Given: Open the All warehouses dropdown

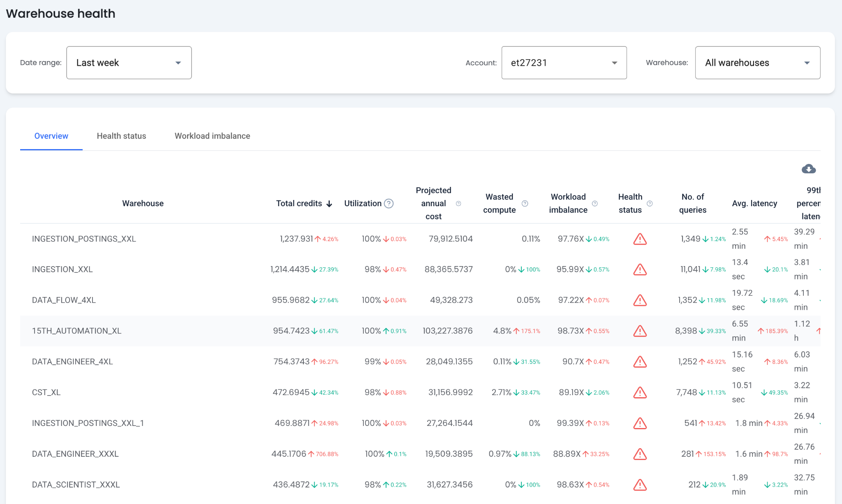Looking at the screenshot, I should (757, 62).
